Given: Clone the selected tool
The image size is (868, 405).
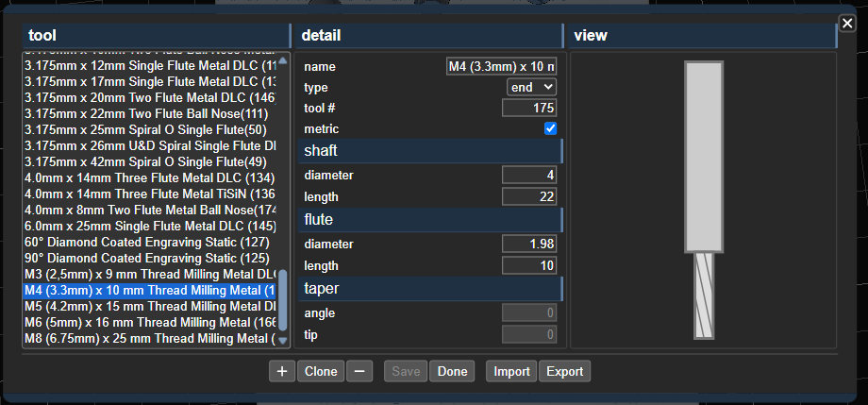Looking at the screenshot, I should (x=321, y=371).
